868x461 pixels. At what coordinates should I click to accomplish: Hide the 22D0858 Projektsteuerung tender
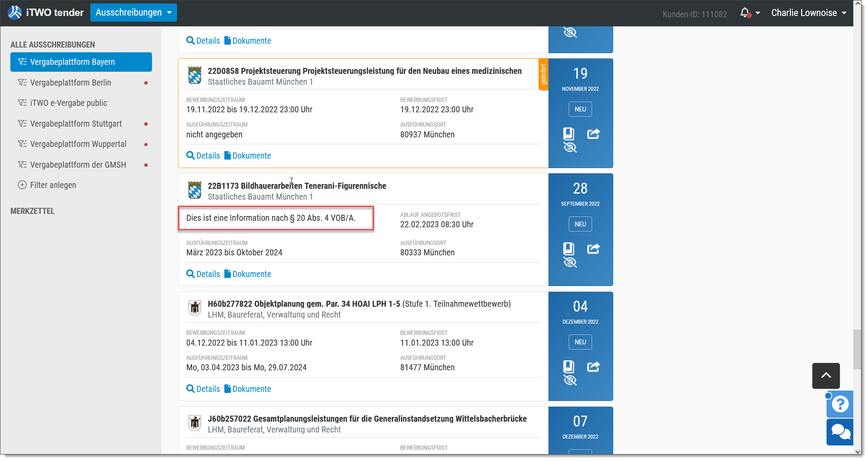570,147
